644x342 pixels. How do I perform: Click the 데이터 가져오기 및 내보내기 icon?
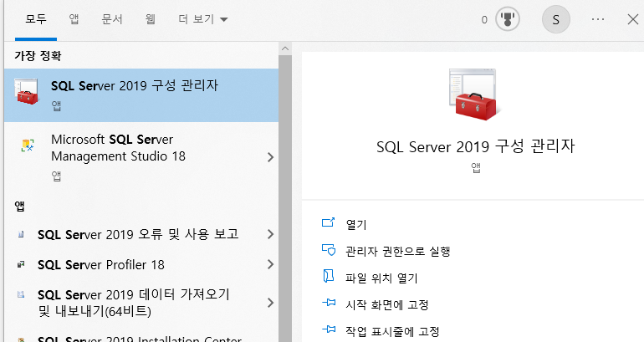click(x=21, y=294)
